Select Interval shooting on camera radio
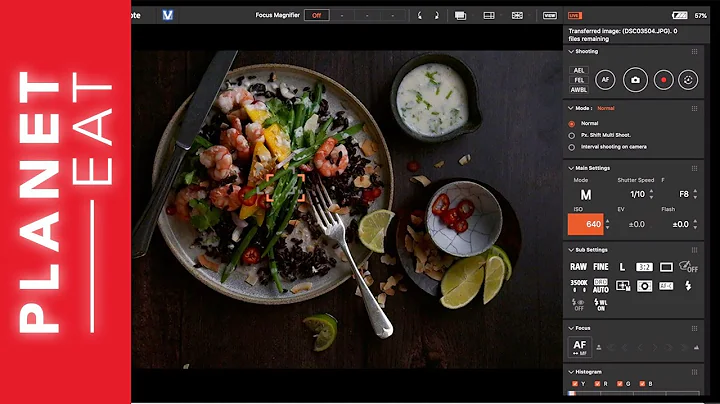 click(571, 147)
